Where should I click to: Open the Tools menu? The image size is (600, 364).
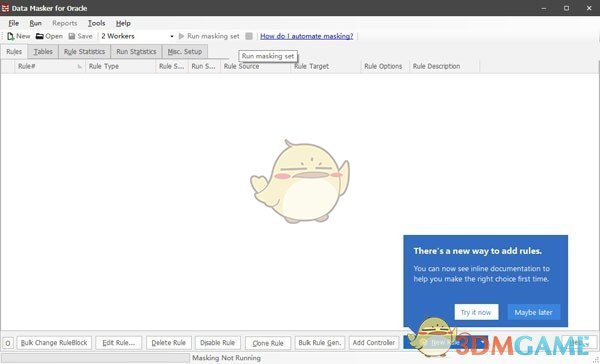coord(96,23)
